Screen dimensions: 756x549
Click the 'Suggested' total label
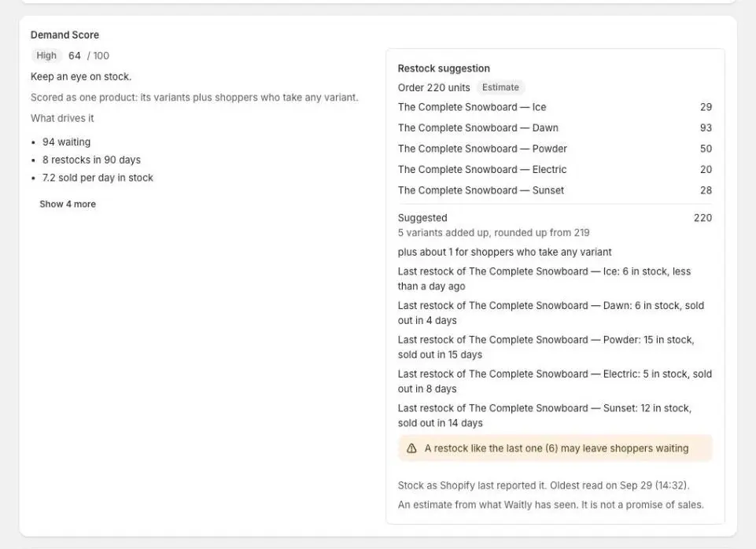click(422, 218)
